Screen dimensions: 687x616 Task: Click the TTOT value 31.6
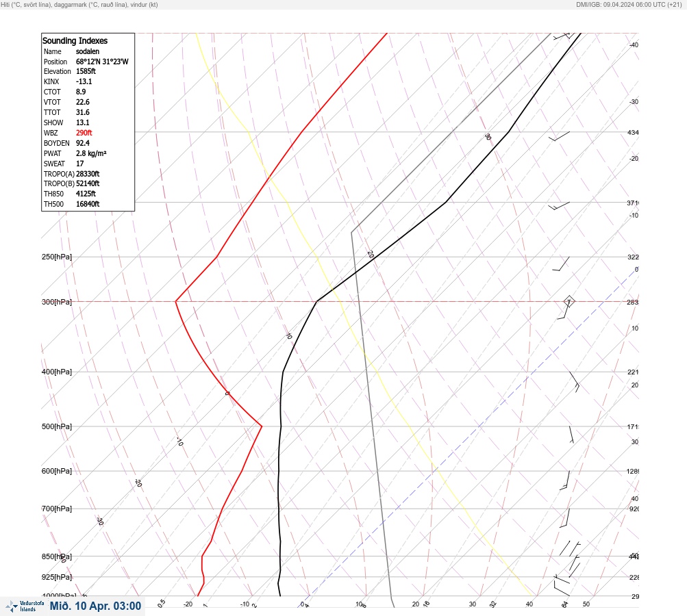pyautogui.click(x=82, y=112)
